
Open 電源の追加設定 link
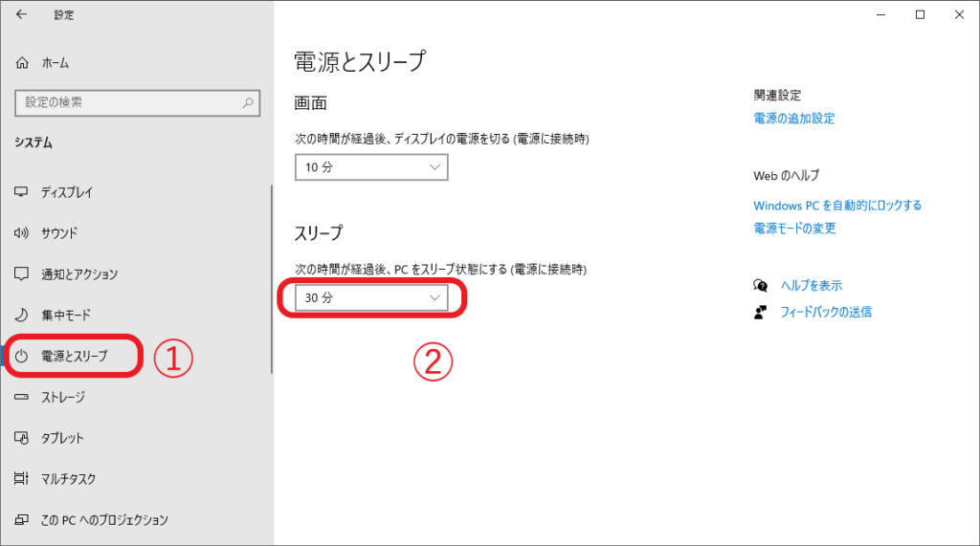(794, 119)
